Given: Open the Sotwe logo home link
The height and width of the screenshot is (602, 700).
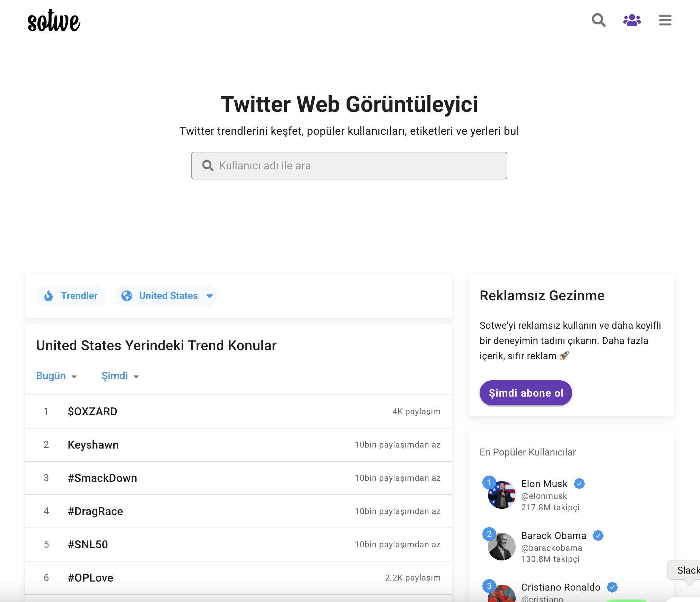Looking at the screenshot, I should point(54,20).
